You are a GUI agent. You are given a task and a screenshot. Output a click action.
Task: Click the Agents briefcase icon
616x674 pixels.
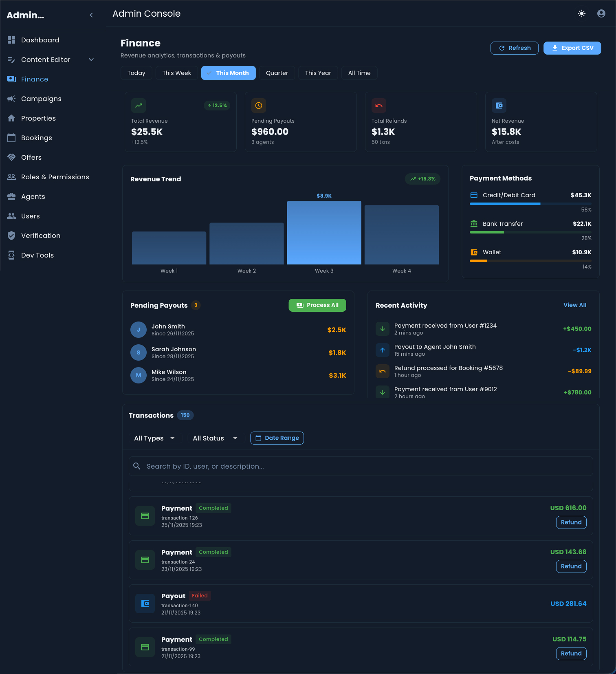11,196
